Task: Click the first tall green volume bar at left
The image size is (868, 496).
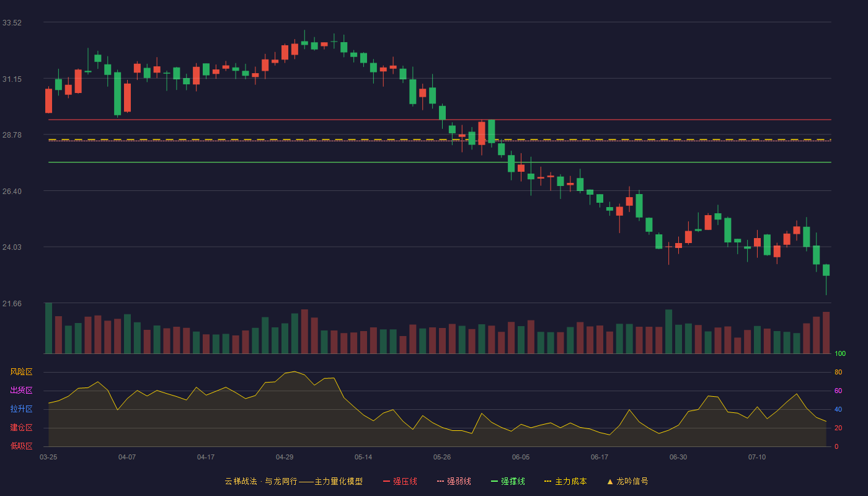Action: [48, 328]
